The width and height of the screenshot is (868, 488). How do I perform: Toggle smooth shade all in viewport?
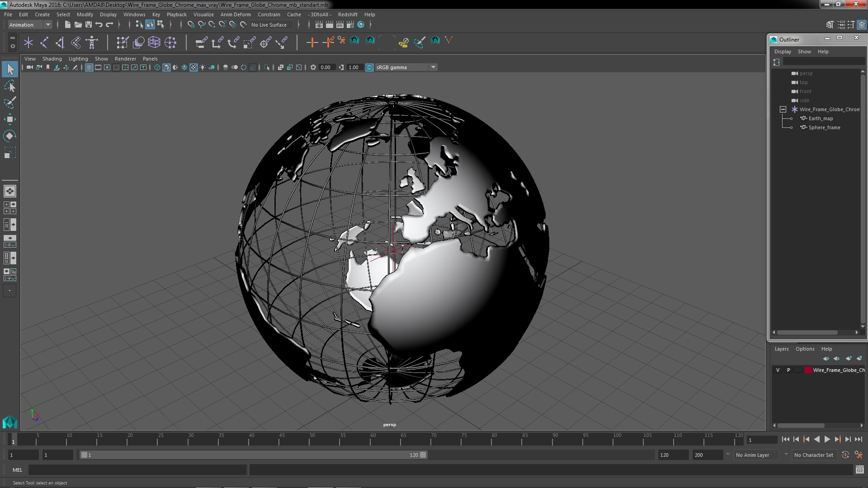click(x=166, y=67)
